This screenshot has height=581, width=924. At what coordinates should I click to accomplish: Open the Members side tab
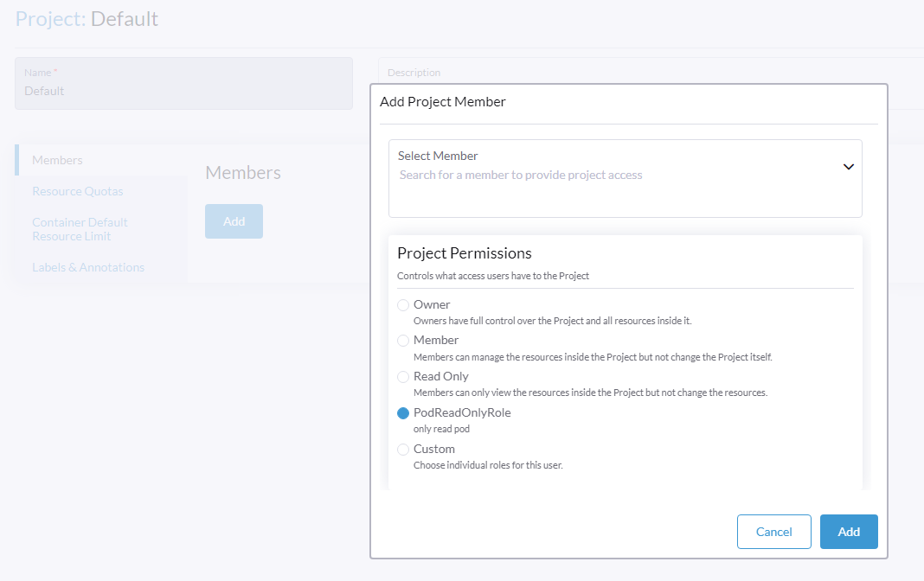(57, 160)
